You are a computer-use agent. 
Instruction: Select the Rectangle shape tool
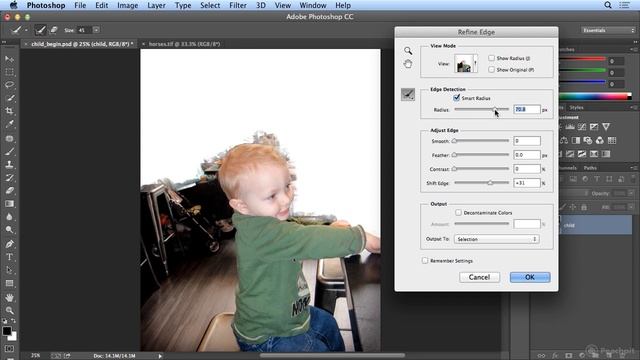coord(9,283)
